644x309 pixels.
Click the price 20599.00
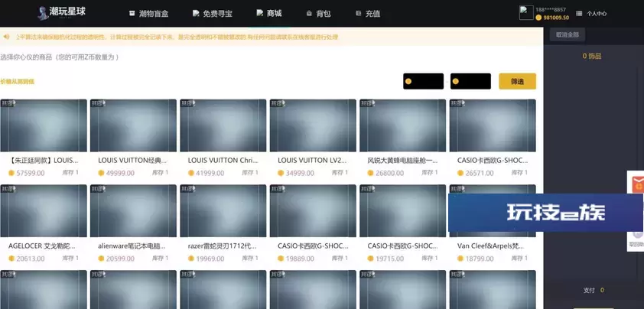[x=120, y=259]
